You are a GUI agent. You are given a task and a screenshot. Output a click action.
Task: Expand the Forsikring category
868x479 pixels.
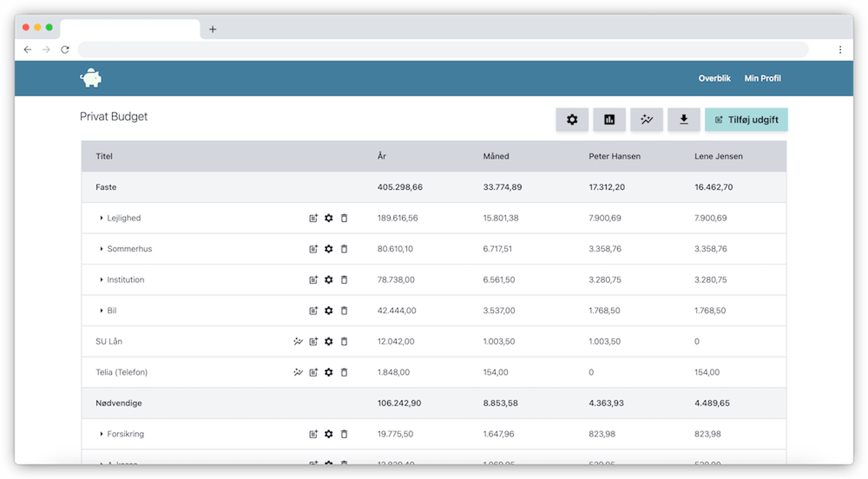pos(101,434)
